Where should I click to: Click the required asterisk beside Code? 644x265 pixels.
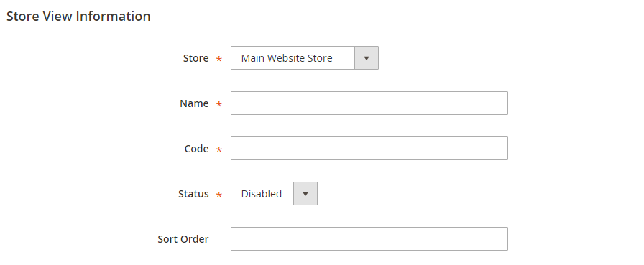[219, 149]
